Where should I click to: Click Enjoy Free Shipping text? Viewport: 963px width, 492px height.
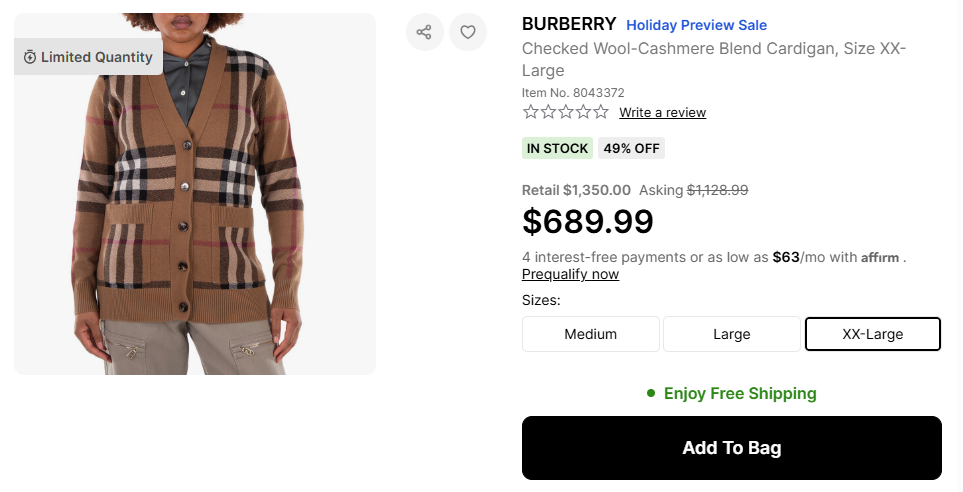(x=739, y=393)
